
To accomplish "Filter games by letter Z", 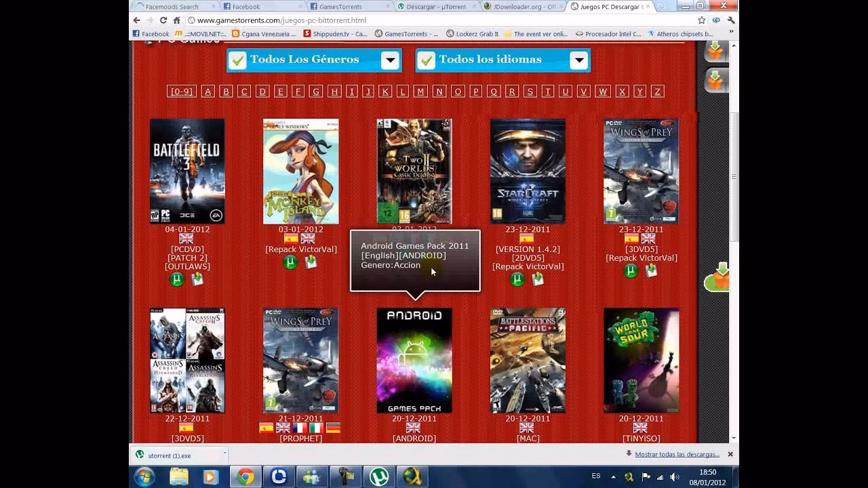I will (656, 91).
